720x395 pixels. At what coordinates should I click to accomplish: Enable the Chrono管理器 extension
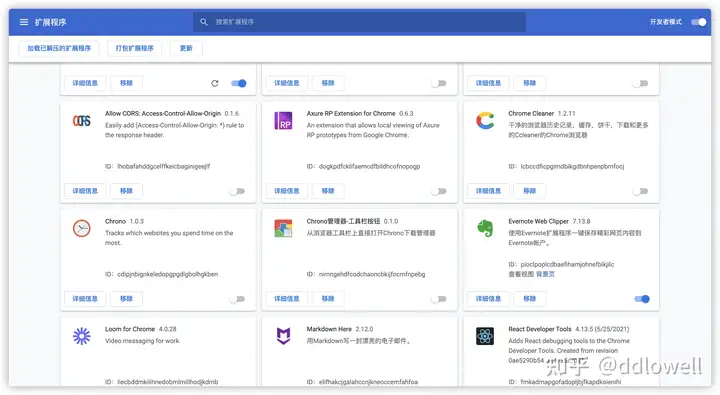pos(439,299)
